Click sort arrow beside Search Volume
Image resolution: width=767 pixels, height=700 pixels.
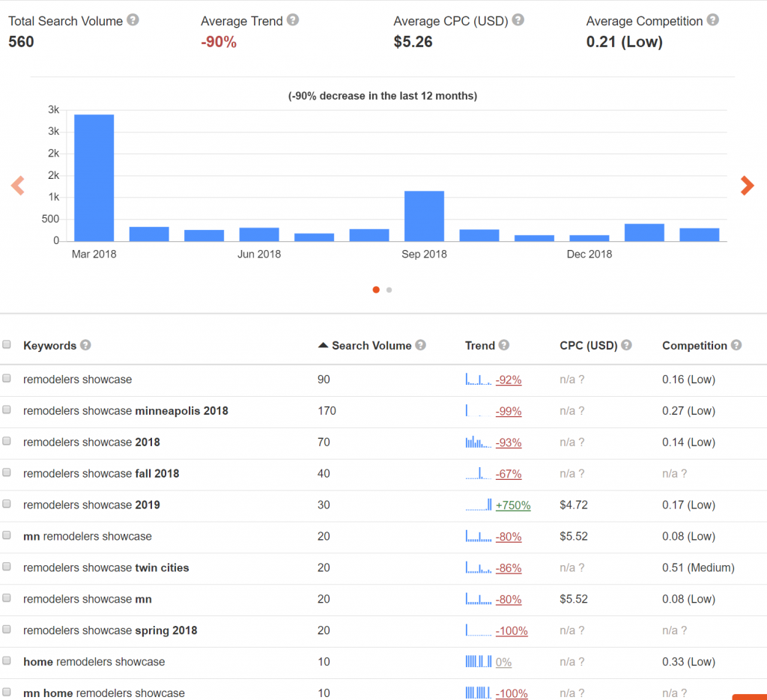click(x=323, y=345)
